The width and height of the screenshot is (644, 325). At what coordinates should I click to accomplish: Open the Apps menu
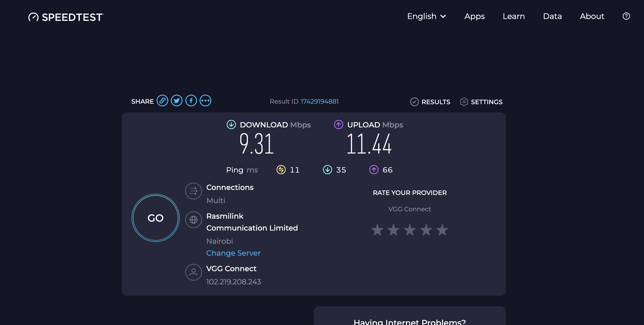tap(474, 16)
